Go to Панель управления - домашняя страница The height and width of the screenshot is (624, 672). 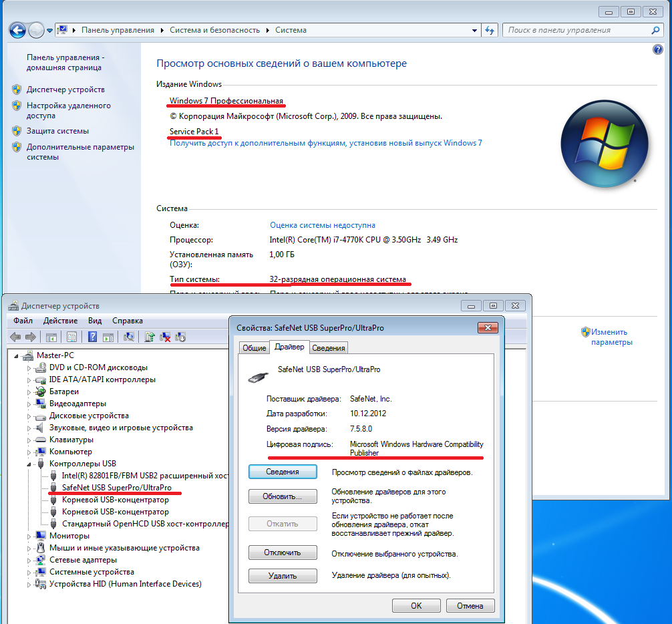tap(65, 63)
